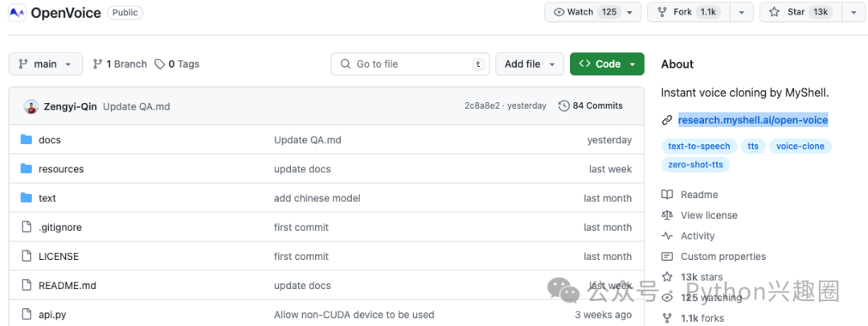The image size is (868, 326).
Task: Expand the Add file dropdown
Action: (529, 64)
